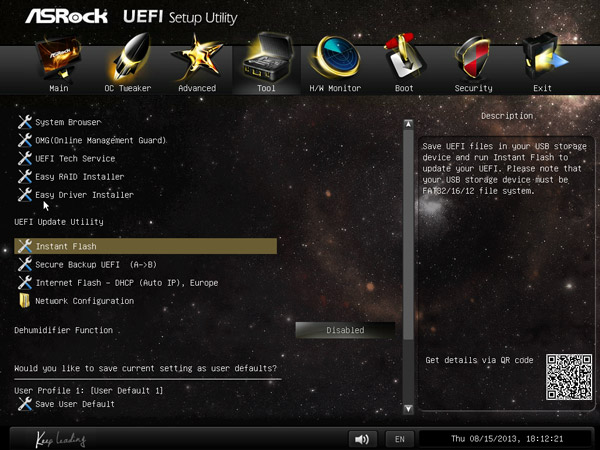Click Save User Default
This screenshot has height=450, width=600.
click(x=75, y=404)
